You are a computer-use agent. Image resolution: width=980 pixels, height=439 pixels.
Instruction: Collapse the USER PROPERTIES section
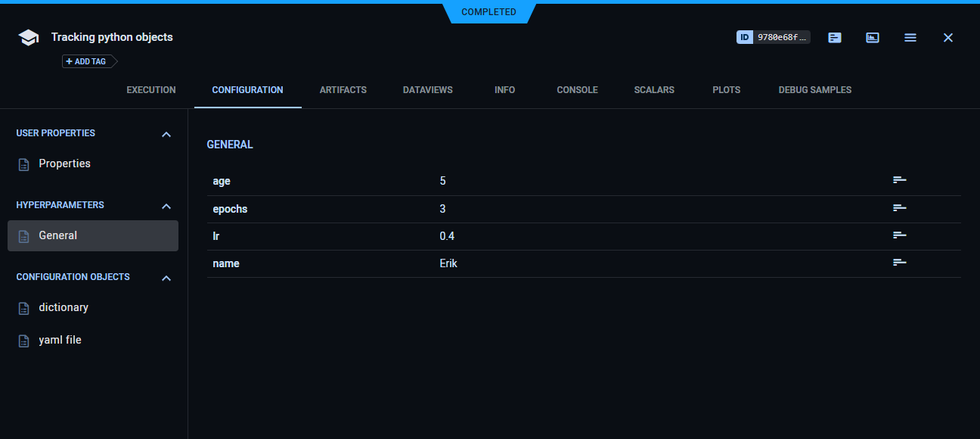coord(166,133)
